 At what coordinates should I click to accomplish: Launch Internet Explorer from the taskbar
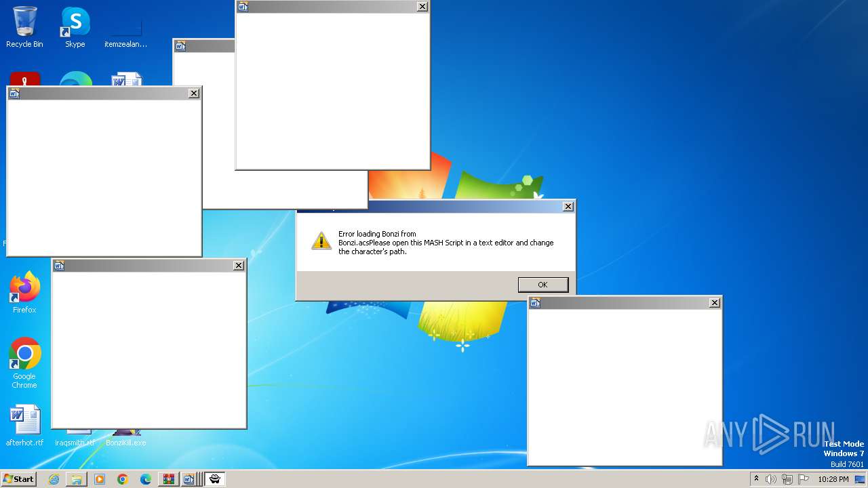[54, 479]
